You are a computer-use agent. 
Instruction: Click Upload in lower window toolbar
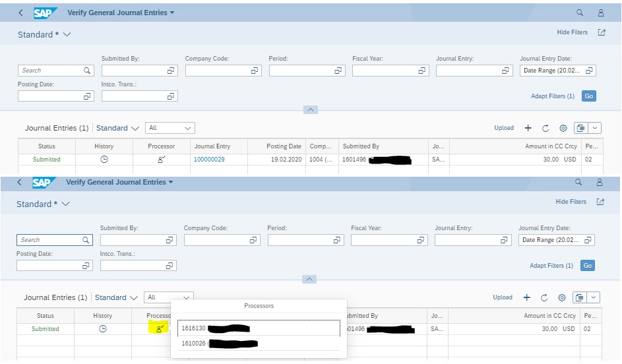[x=503, y=297]
